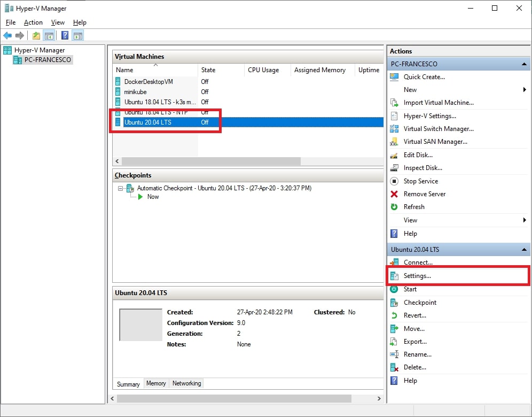Click Virtual Switch Manager action
This screenshot has width=532, height=417.
pos(439,129)
